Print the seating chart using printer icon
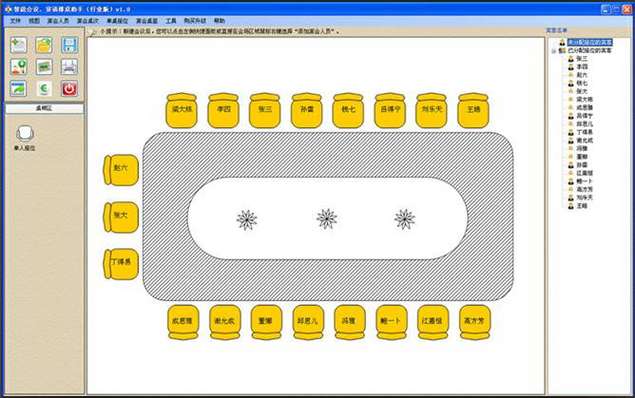Image resolution: width=635 pixels, height=398 pixels. tap(70, 67)
